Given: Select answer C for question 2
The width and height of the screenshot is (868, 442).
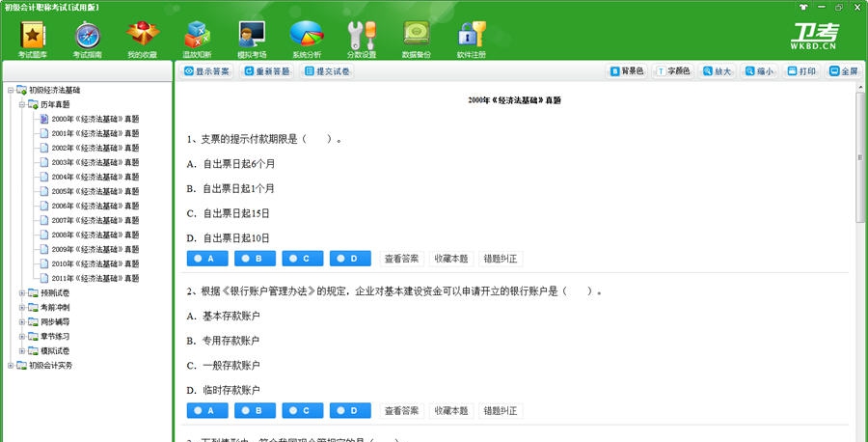Looking at the screenshot, I should pos(303,411).
